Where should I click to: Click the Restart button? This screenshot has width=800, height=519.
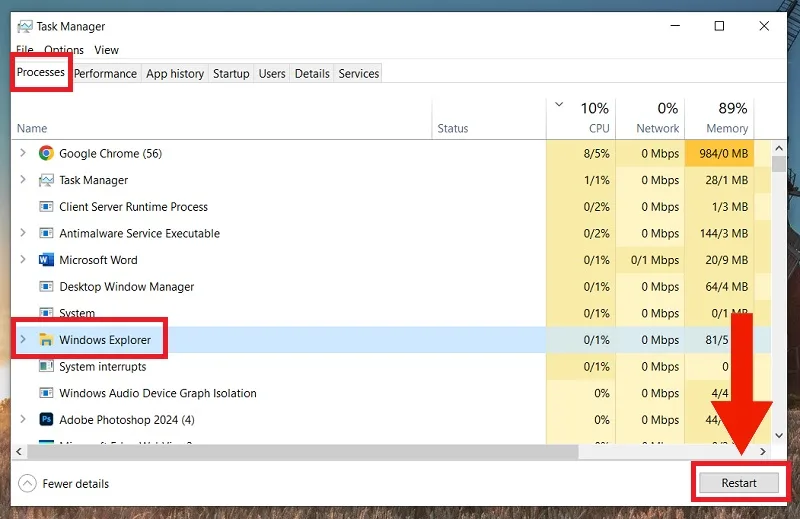(x=739, y=483)
